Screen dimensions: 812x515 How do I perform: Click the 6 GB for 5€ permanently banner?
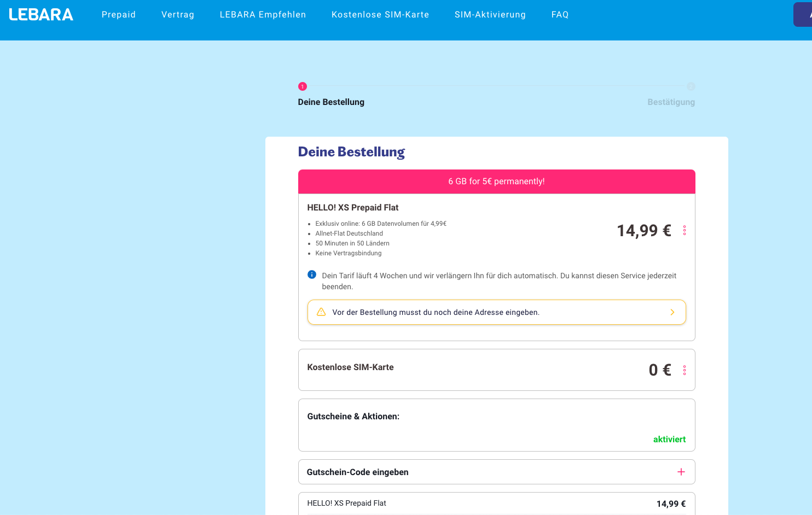click(497, 182)
